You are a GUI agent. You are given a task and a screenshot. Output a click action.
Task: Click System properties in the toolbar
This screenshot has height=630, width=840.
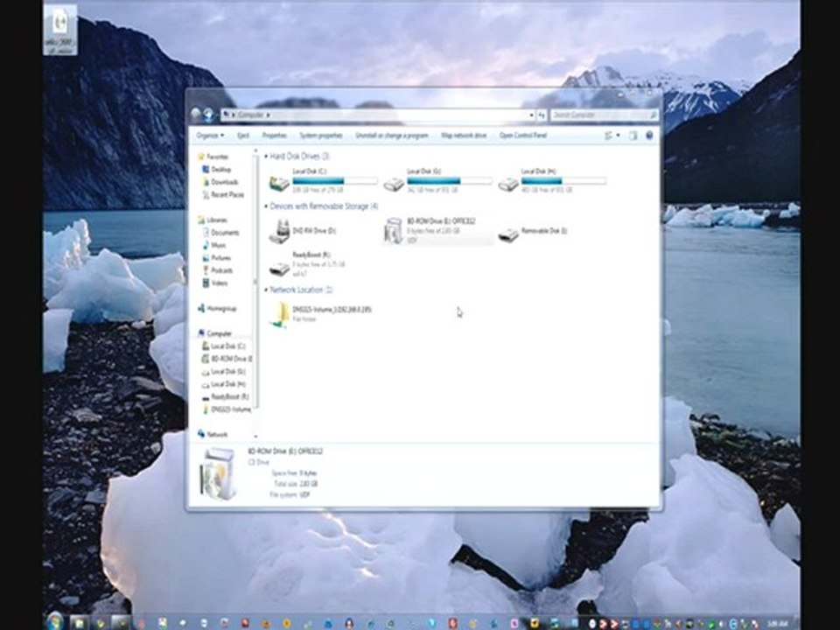(321, 136)
